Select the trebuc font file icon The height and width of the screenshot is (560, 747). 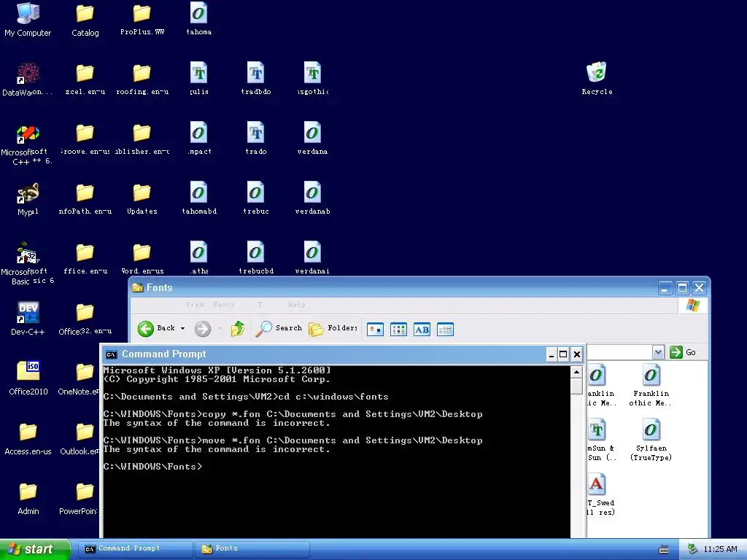point(255,198)
